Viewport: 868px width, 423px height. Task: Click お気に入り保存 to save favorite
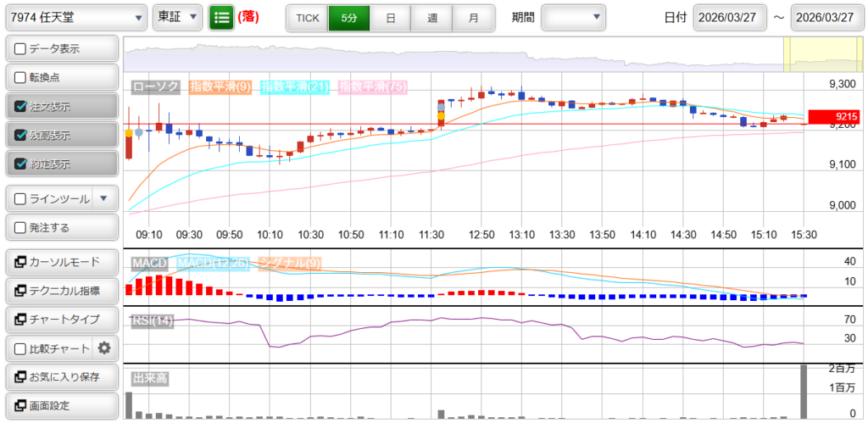[61, 376]
